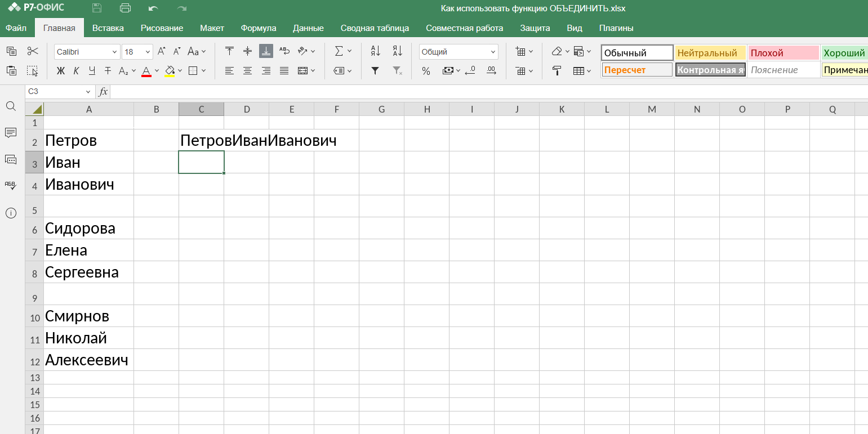The width and height of the screenshot is (868, 434).
Task: Click the Redo arrow icon
Action: pos(181,8)
